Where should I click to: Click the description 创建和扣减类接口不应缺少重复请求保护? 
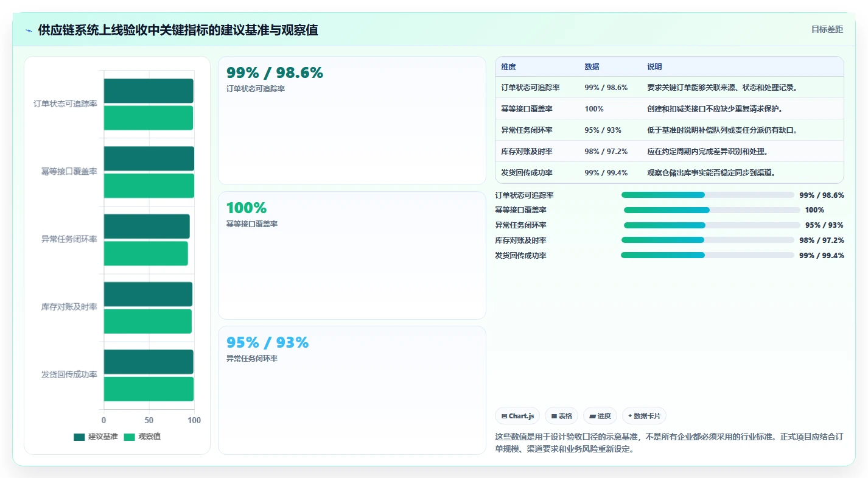[714, 109]
